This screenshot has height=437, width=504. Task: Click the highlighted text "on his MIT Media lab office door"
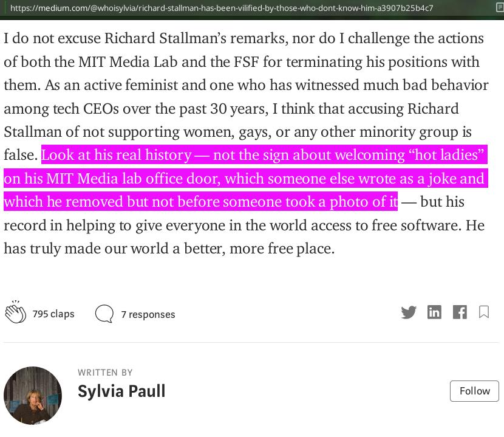pyautogui.click(x=112, y=179)
